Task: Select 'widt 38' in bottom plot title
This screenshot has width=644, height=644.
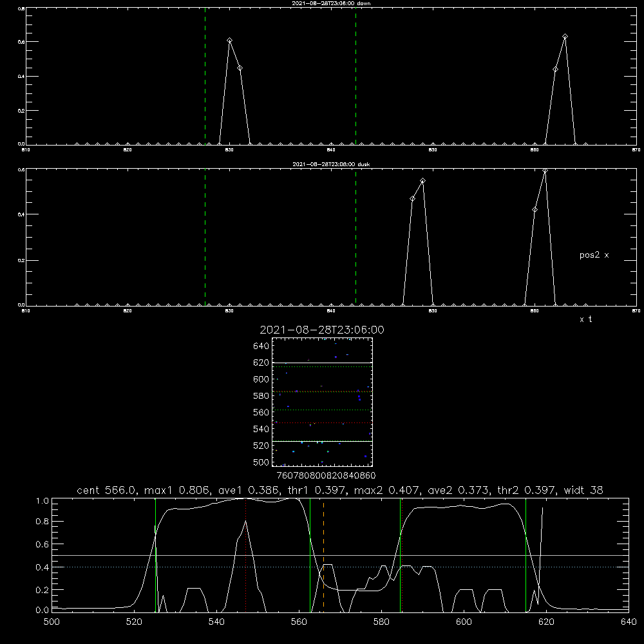Action: (x=583, y=490)
